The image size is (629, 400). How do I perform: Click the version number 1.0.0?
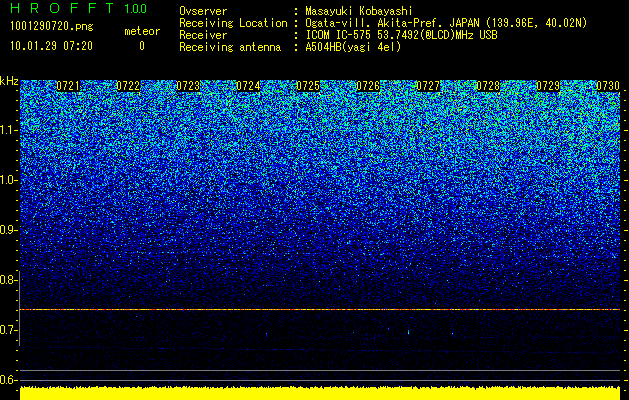coord(136,9)
